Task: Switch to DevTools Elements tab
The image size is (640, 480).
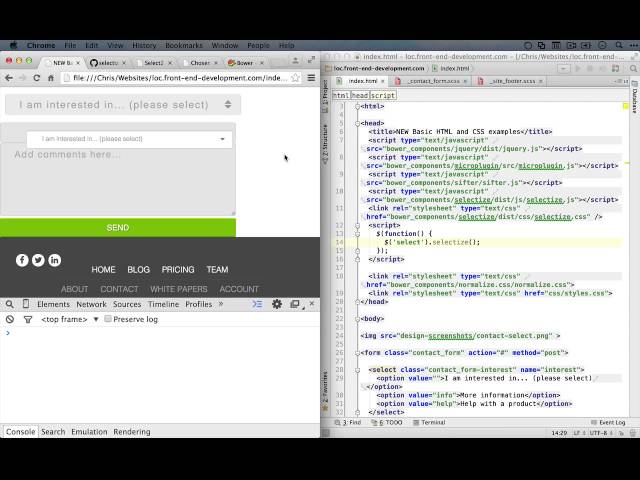Action: (53, 304)
